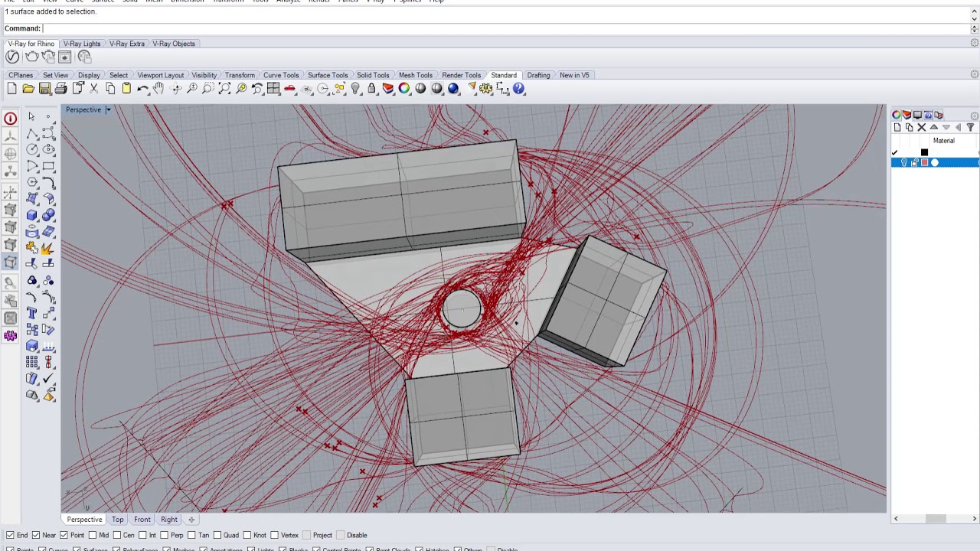Click the light bulb Hide objects icon
980x551 pixels.
click(x=355, y=90)
